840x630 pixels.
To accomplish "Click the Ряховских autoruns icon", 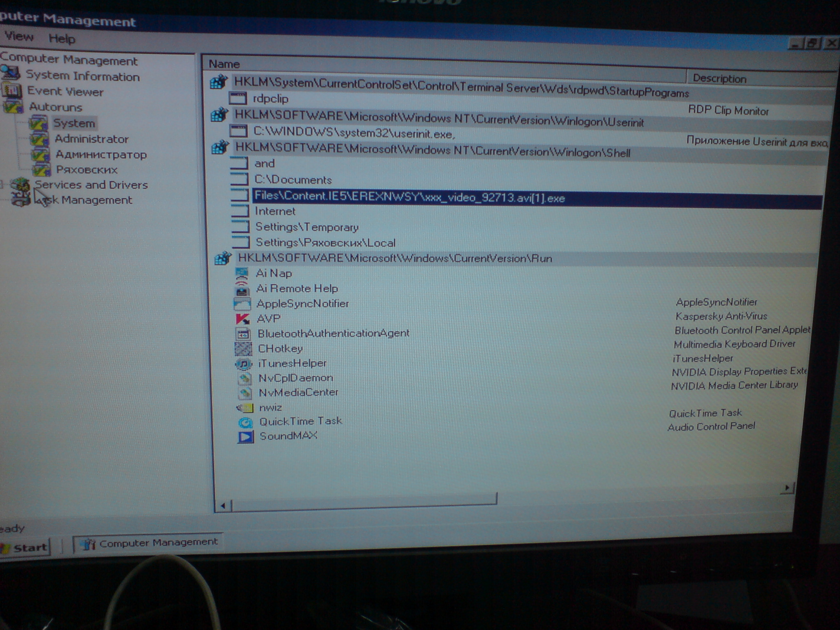I will click(x=41, y=169).
